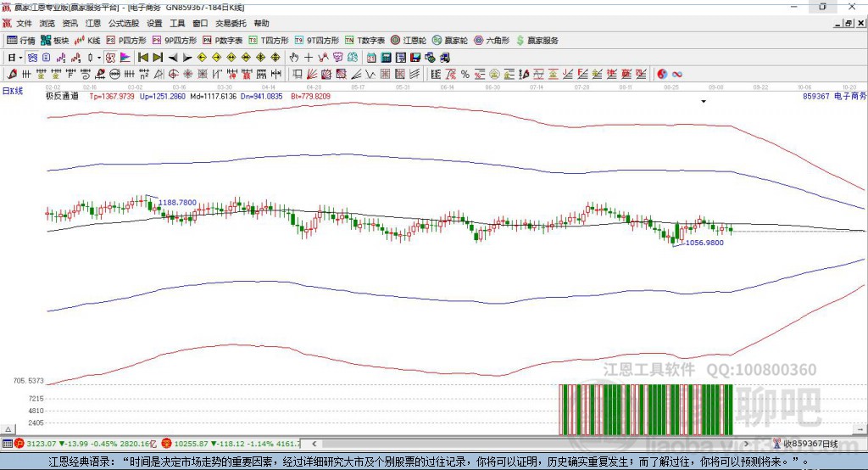Click the infinity symbol icon
868x470 pixels.
(677, 74)
